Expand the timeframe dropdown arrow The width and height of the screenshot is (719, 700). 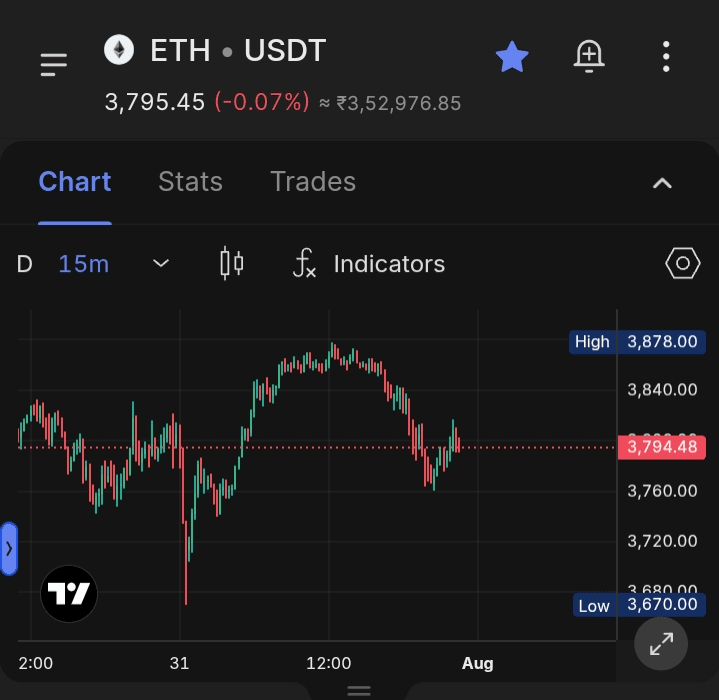(x=160, y=264)
